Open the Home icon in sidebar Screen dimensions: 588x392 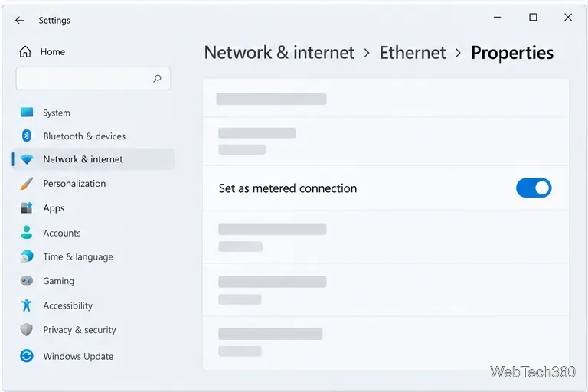(25, 51)
